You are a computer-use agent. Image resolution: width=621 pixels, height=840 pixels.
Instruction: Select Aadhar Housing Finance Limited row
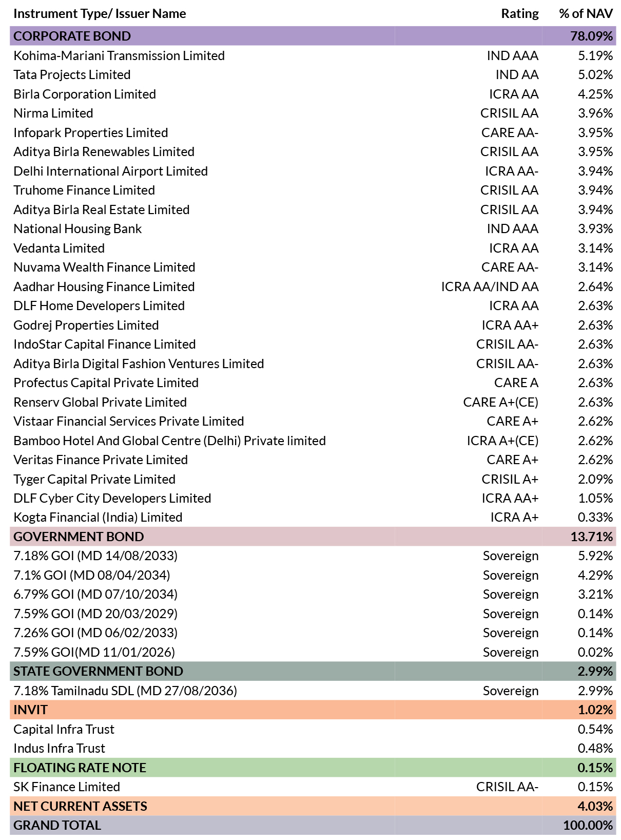tap(313, 287)
